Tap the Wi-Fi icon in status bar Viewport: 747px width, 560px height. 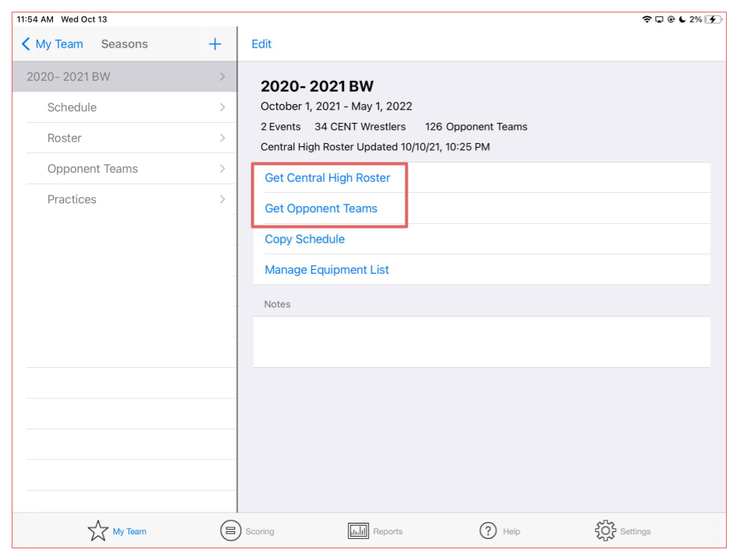click(647, 19)
